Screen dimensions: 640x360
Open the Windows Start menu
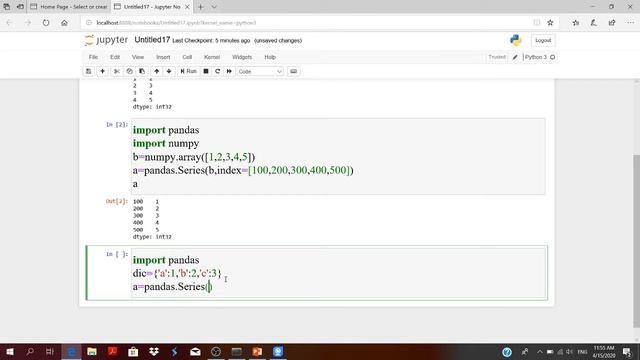[x=9, y=351]
